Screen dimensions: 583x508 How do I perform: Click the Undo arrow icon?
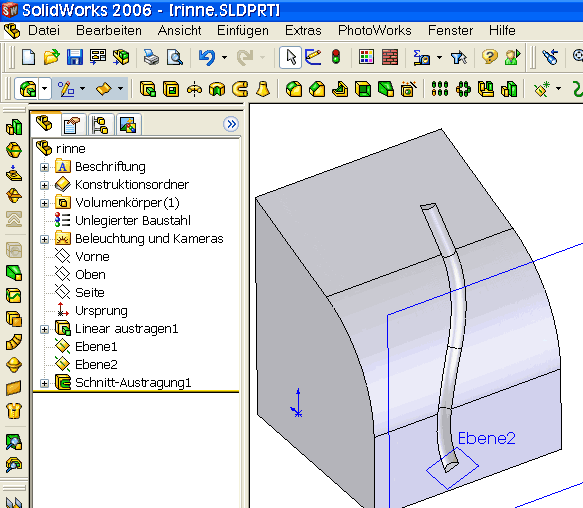(207, 58)
